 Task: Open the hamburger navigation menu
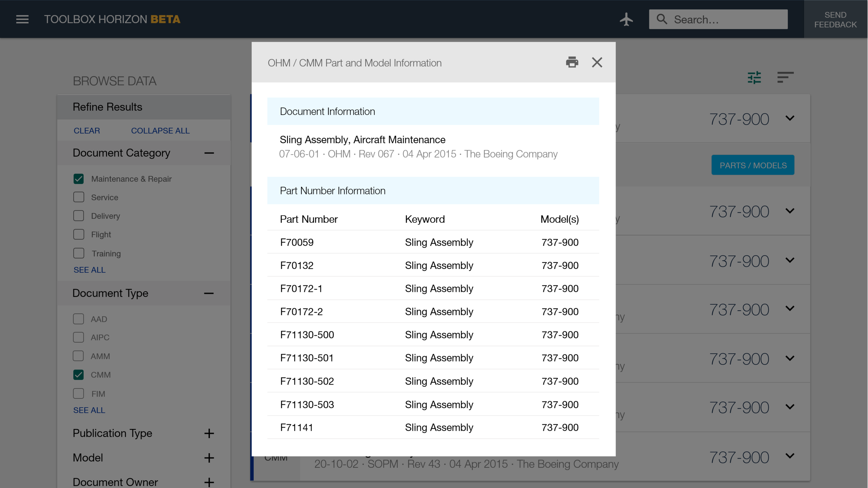(x=22, y=19)
